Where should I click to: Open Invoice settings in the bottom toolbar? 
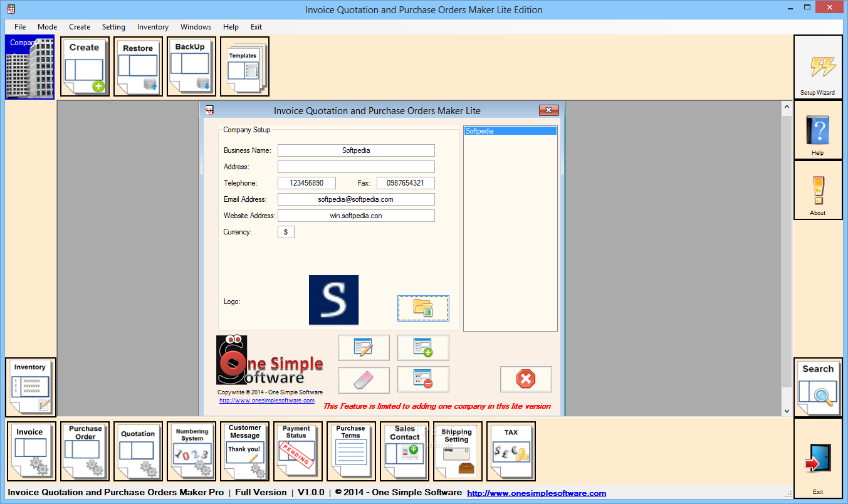(31, 451)
